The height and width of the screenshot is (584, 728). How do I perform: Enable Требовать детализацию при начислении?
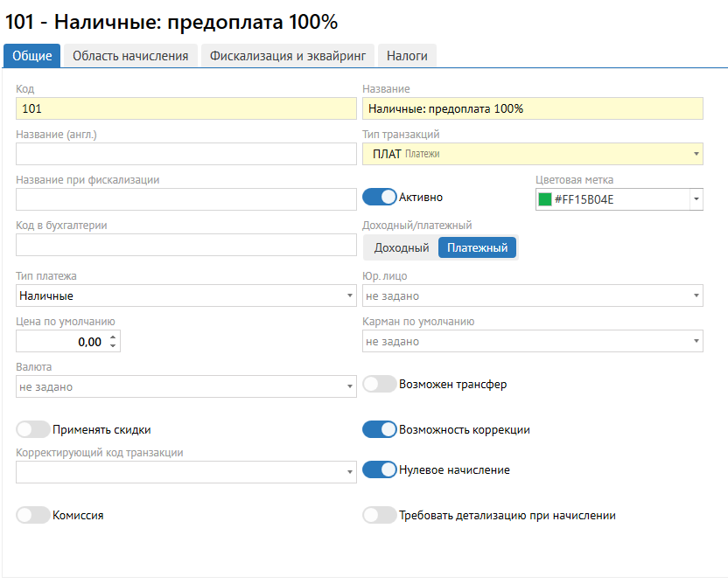coord(380,515)
